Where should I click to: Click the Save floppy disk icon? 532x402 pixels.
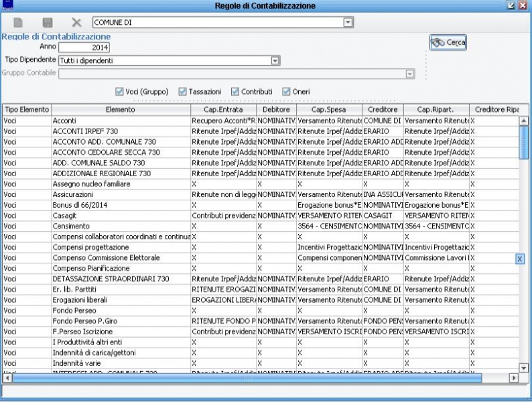click(x=48, y=23)
